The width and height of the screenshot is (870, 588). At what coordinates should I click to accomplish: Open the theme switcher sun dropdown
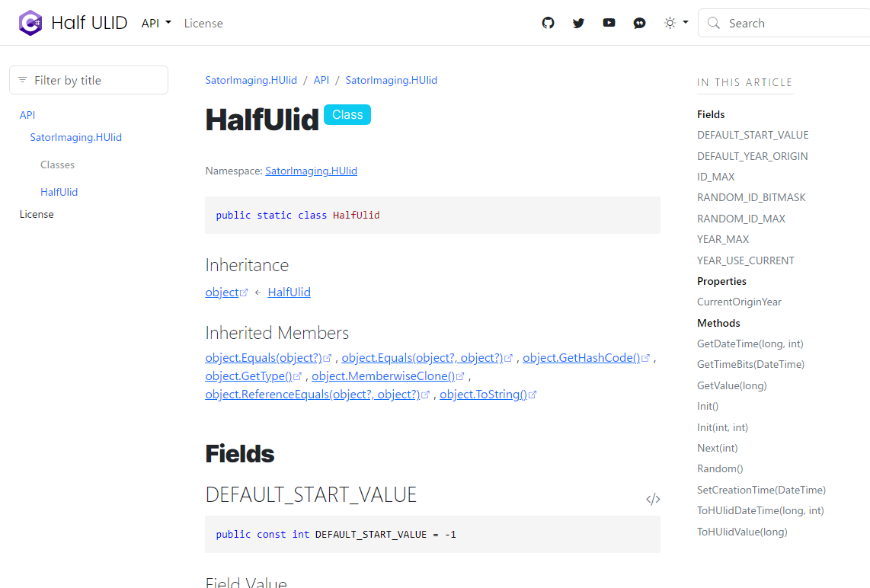coord(676,23)
